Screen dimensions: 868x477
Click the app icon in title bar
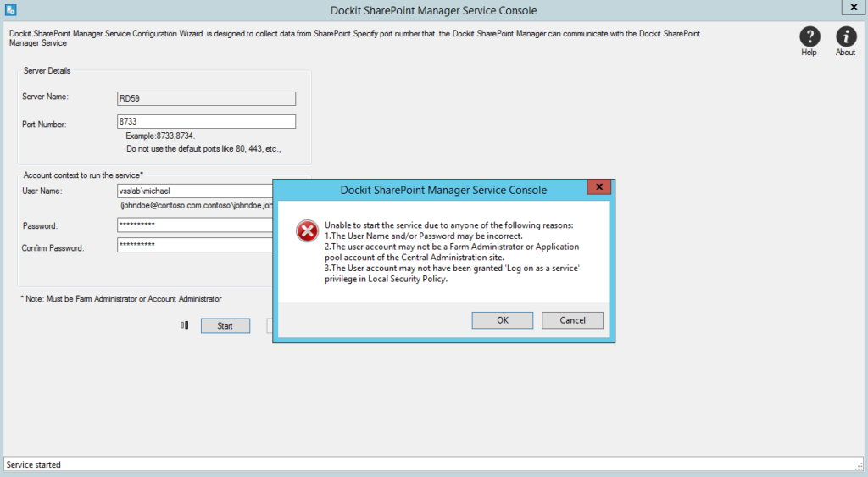click(10, 9)
